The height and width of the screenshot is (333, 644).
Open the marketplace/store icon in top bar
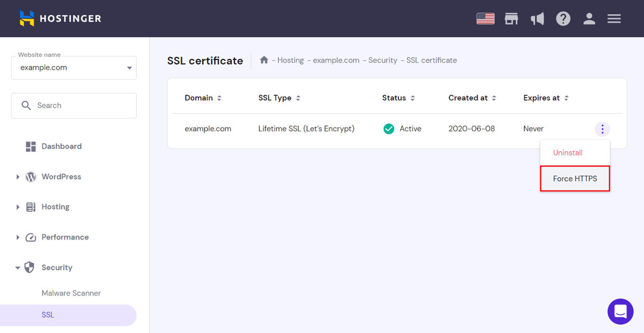pyautogui.click(x=511, y=18)
